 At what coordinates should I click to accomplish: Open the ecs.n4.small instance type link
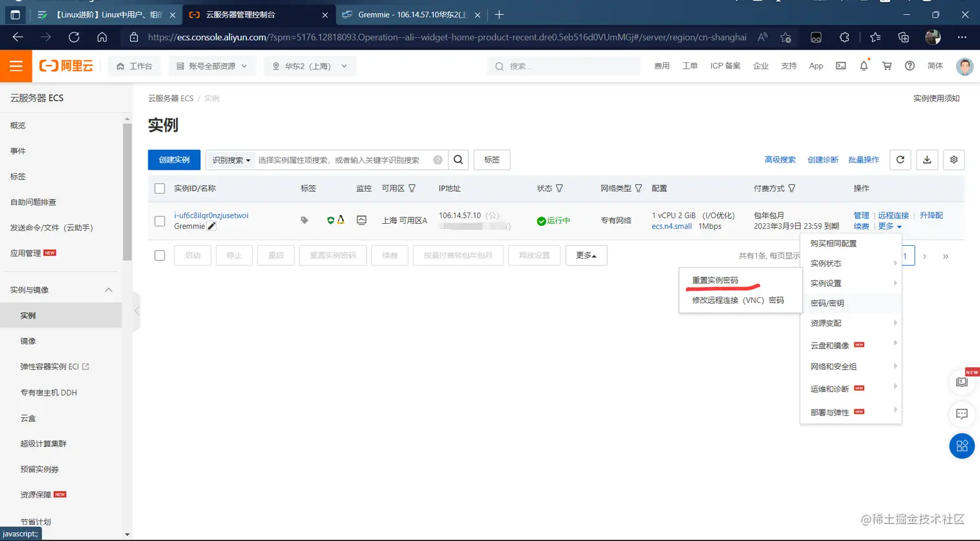[x=672, y=226]
